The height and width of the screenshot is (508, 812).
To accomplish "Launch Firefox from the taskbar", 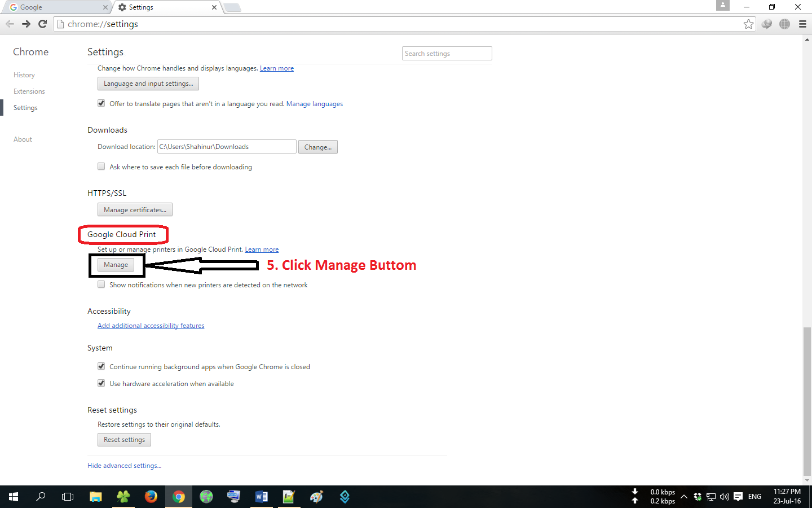I will (x=151, y=497).
